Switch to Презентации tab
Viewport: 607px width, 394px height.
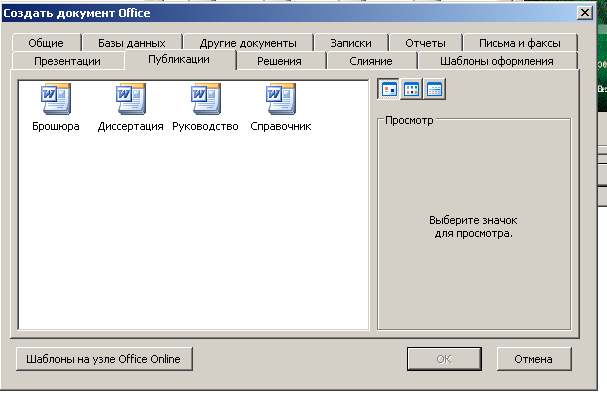67,61
